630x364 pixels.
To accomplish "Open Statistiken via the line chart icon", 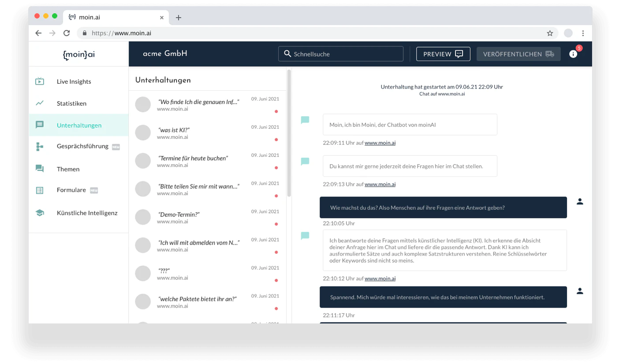I will 40,103.
